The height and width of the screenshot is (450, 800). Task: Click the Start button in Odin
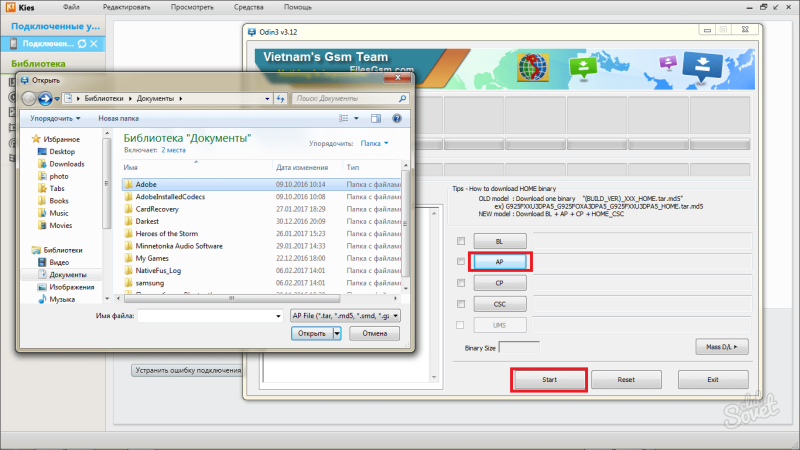[x=549, y=380]
